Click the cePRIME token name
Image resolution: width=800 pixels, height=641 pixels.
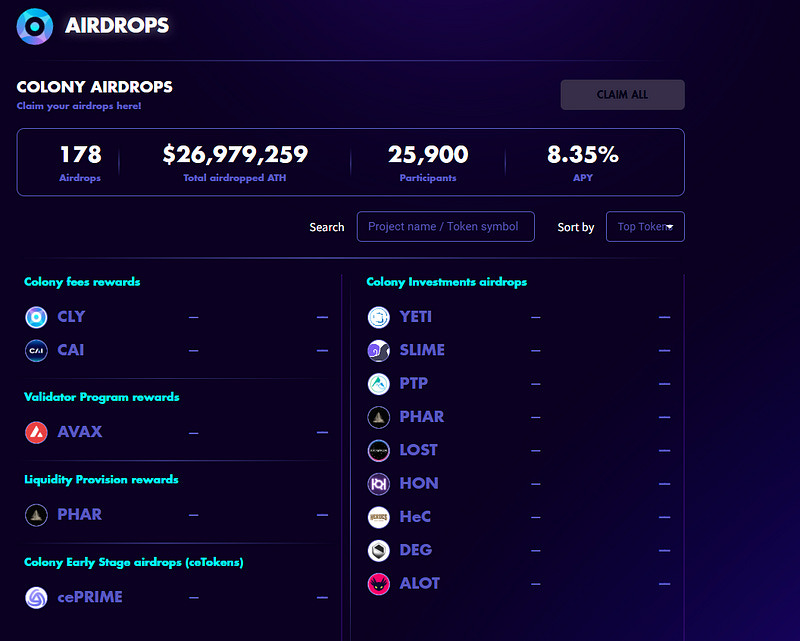point(90,597)
